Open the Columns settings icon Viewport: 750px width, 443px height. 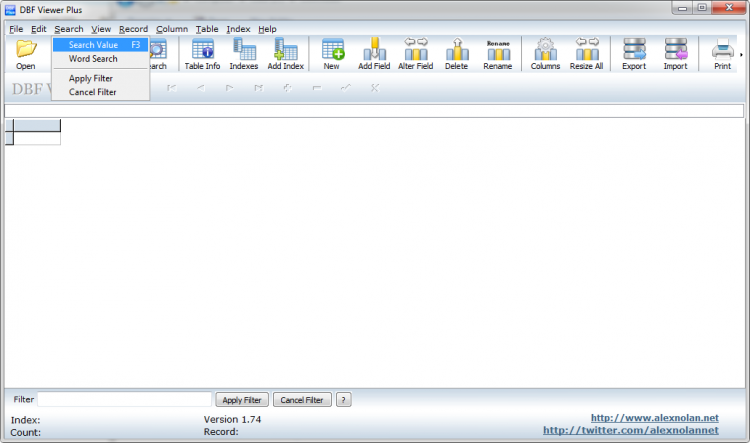(x=545, y=54)
